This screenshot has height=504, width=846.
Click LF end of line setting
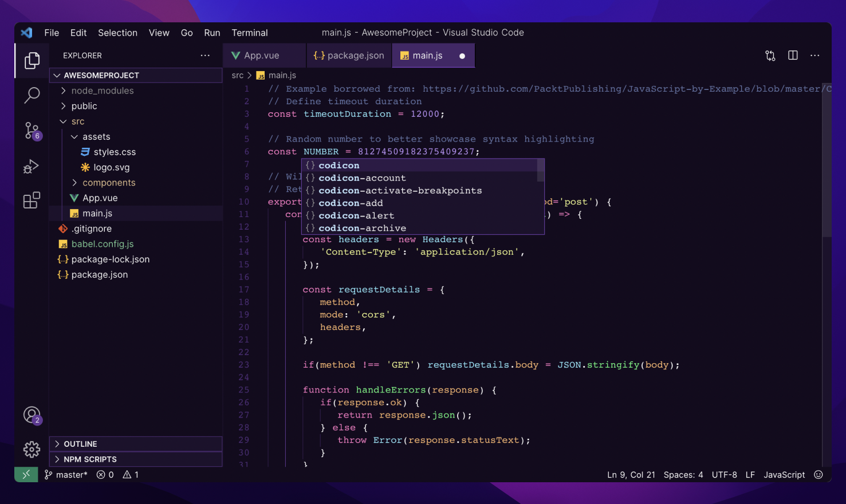pyautogui.click(x=750, y=475)
